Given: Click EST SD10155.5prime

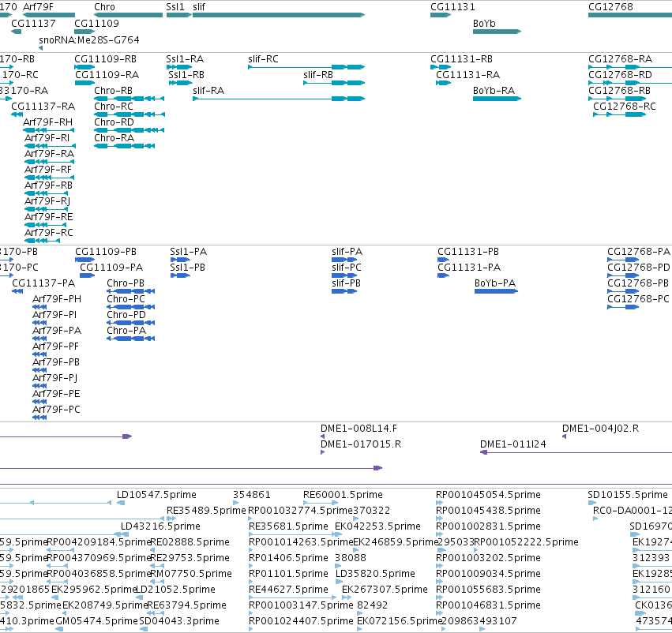Looking at the screenshot, I should pyautogui.click(x=628, y=495).
